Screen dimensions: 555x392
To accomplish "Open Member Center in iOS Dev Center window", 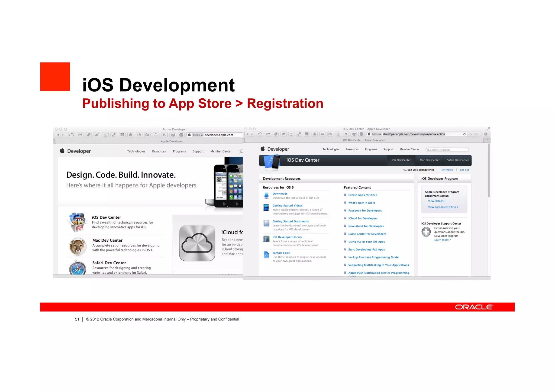I will [x=409, y=149].
